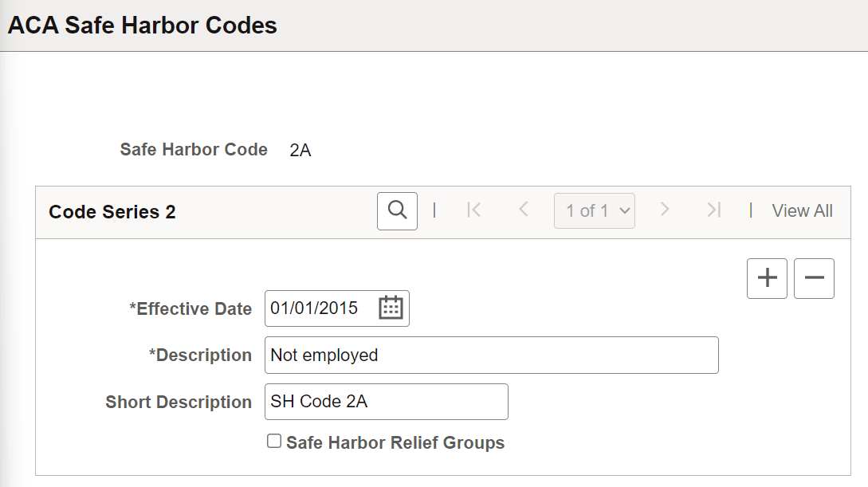Click the next row arrow

665,210
